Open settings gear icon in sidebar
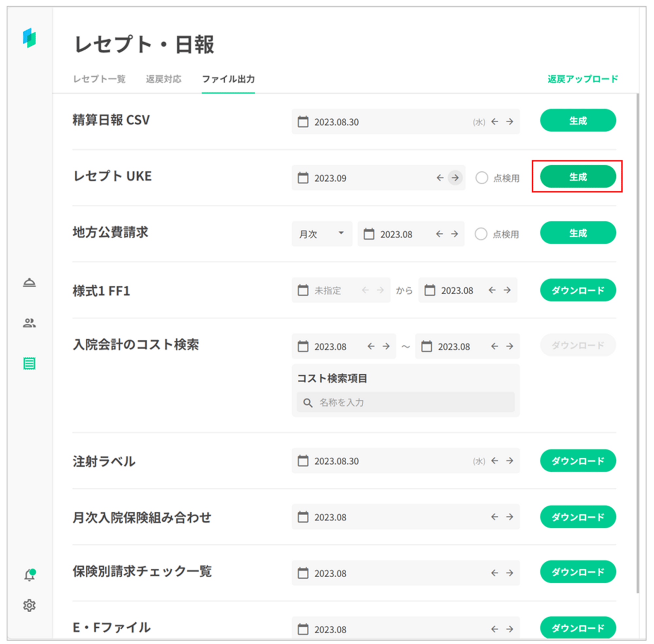Viewport: 654px width, 644px height. [29, 605]
